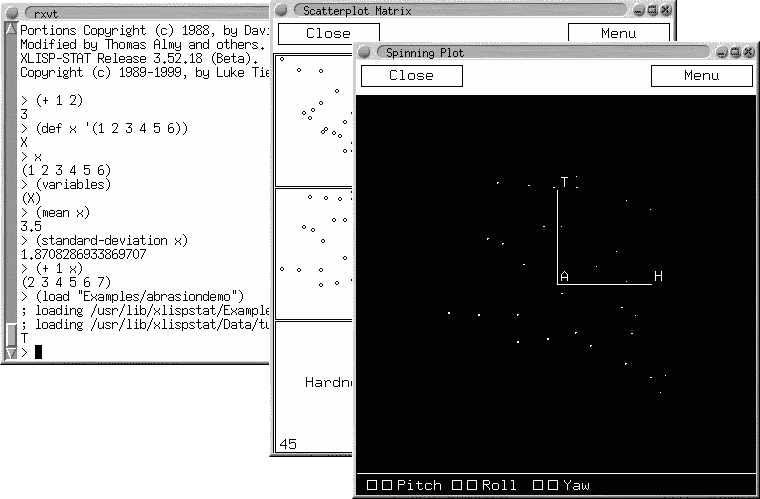The image size is (760, 499).
Task: Click "Modified by Thomas Almy and others." line
Action: tap(143, 45)
